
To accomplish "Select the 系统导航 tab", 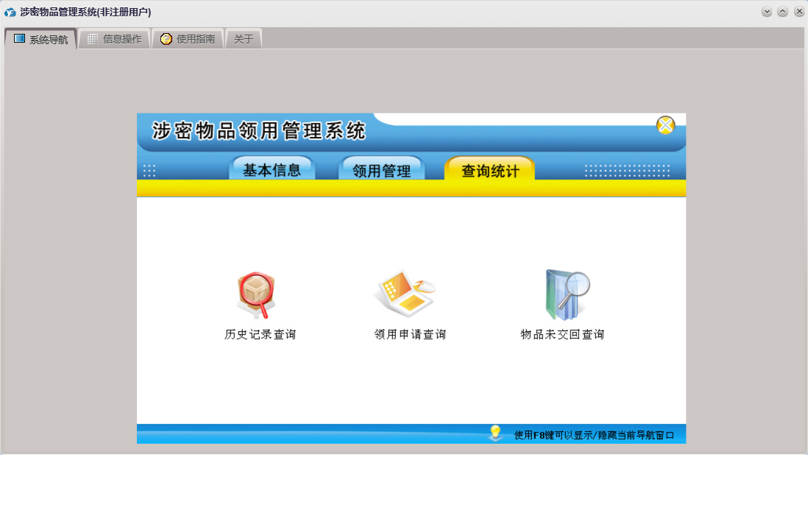I will [x=40, y=39].
